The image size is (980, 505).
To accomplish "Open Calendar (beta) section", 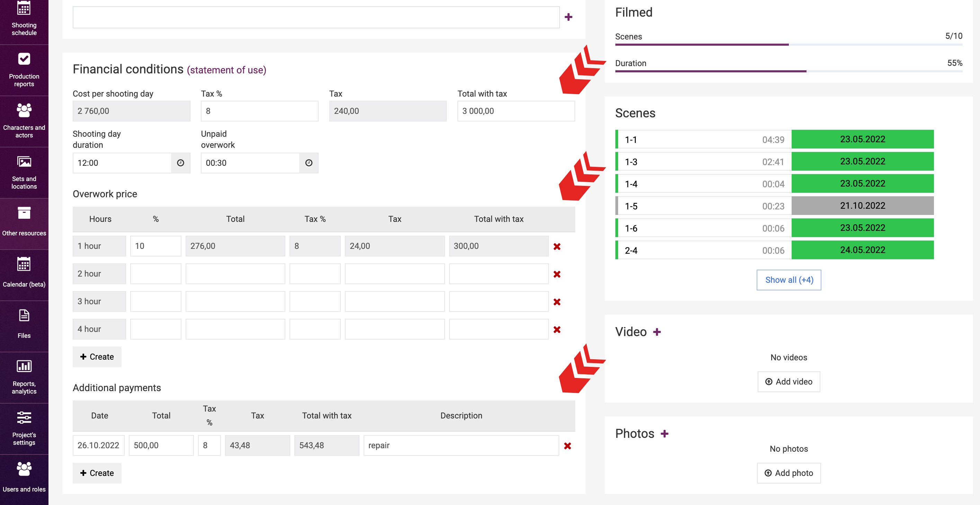I will point(24,275).
